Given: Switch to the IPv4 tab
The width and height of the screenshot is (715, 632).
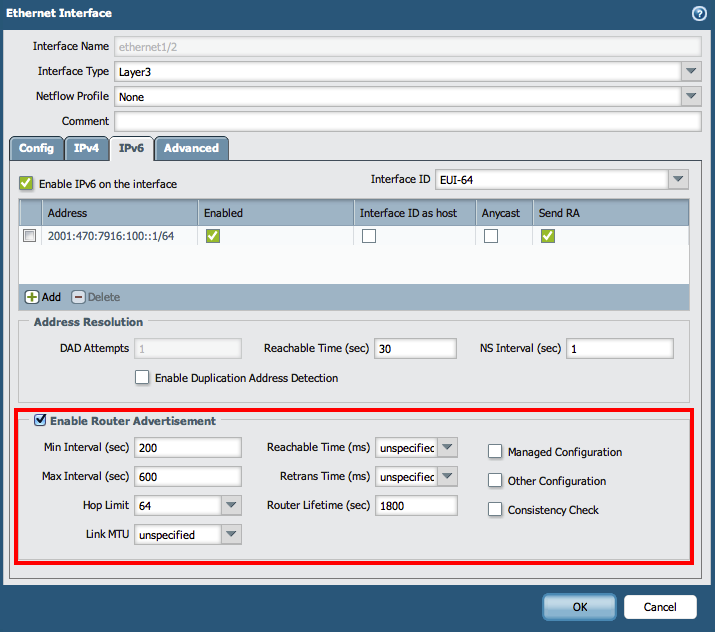Looking at the screenshot, I should pos(86,148).
